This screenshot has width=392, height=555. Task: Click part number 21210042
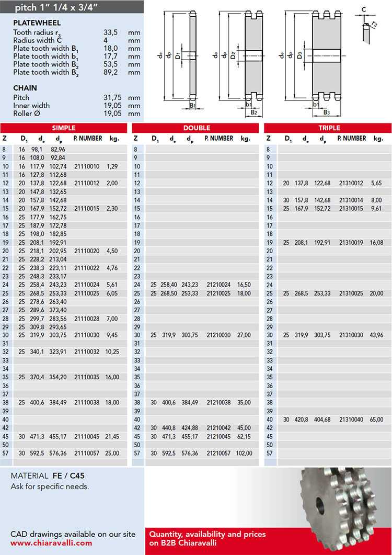[x=218, y=428]
